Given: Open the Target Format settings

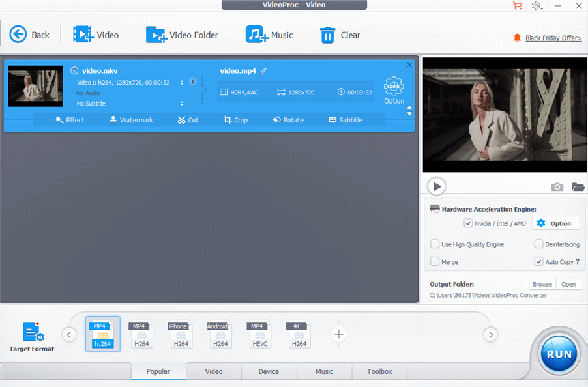Looking at the screenshot, I should [x=32, y=336].
